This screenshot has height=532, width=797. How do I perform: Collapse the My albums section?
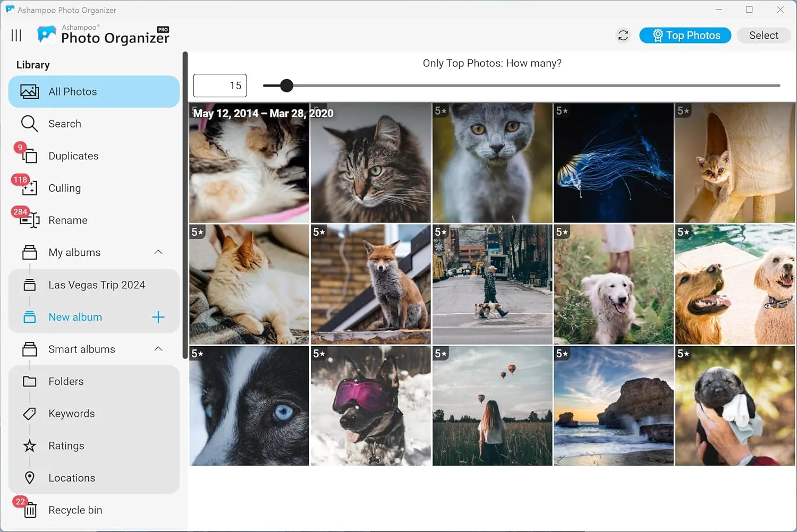click(x=158, y=252)
